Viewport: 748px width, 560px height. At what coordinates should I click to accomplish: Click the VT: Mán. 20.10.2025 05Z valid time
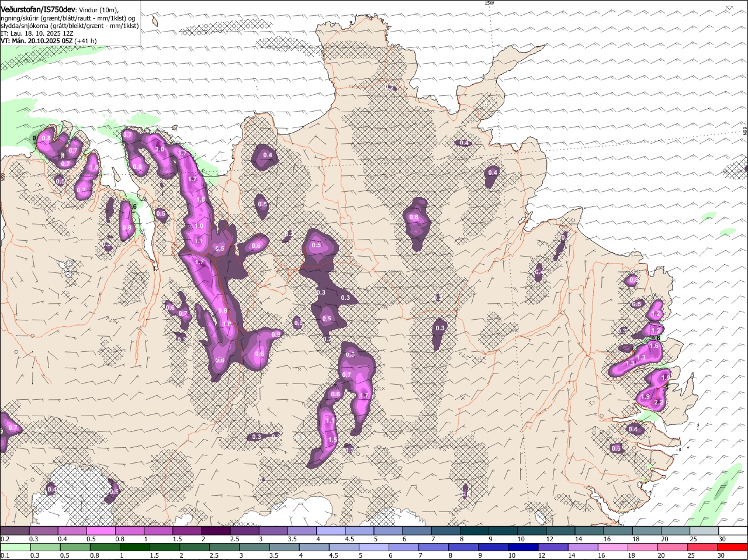pos(37,41)
